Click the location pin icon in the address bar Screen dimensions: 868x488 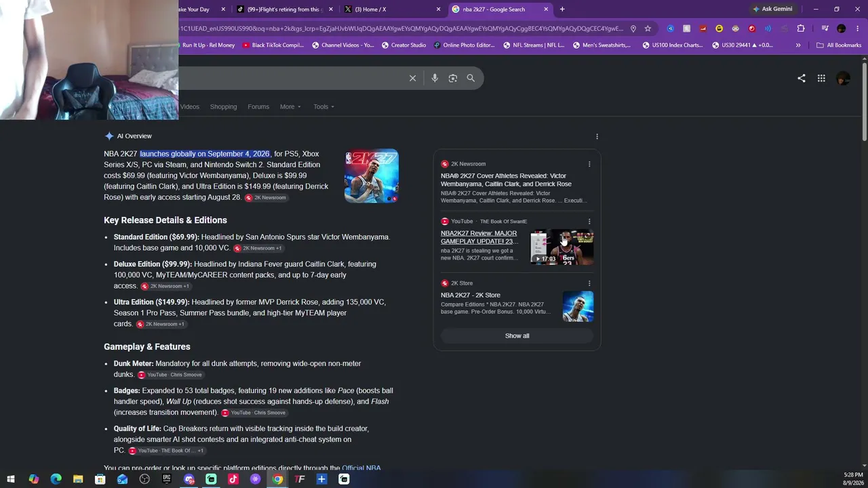pos(633,28)
